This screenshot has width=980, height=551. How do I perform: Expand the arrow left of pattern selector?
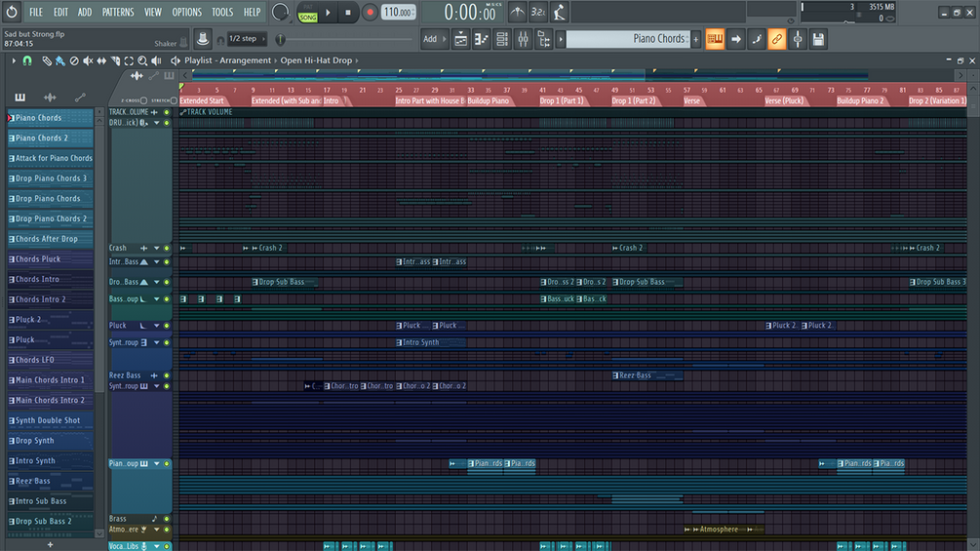tap(561, 39)
